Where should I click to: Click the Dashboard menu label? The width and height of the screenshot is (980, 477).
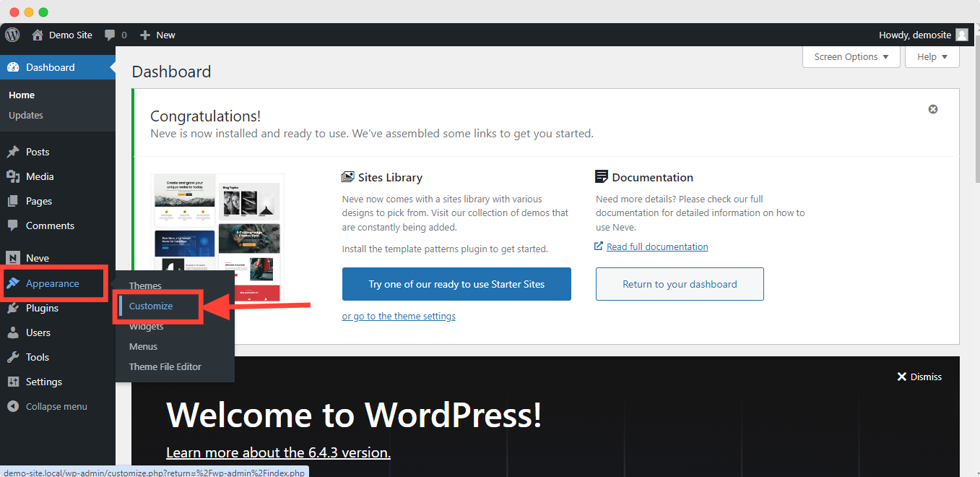51,67
